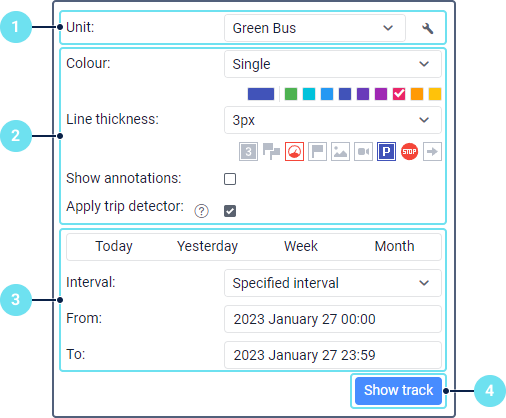Toggle the image markers icon
This screenshot has width=506, height=418.
[340, 152]
